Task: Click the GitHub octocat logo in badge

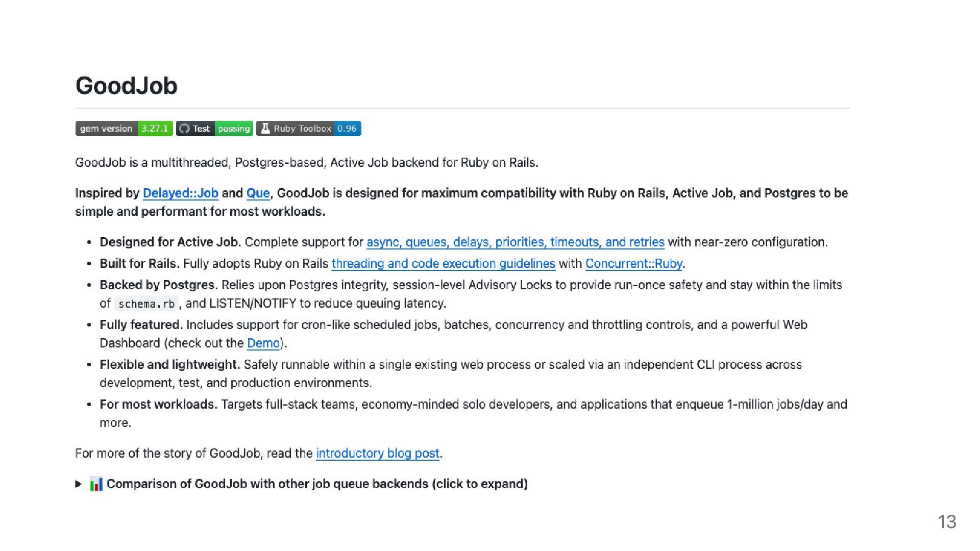Action: 185,129
